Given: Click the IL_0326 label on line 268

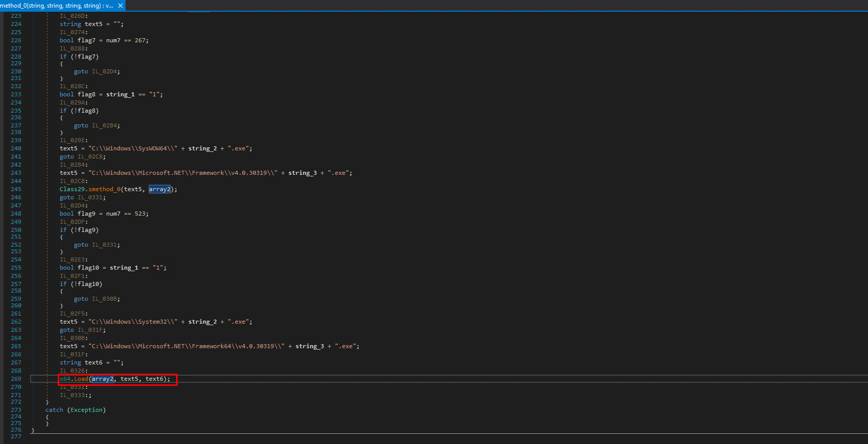Looking at the screenshot, I should [x=72, y=371].
